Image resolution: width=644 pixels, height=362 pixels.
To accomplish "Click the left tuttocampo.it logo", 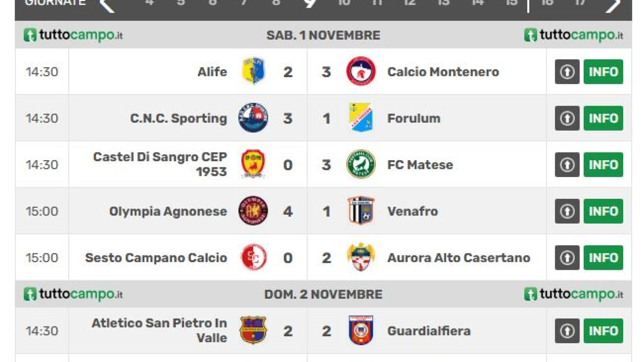I will coord(73,35).
